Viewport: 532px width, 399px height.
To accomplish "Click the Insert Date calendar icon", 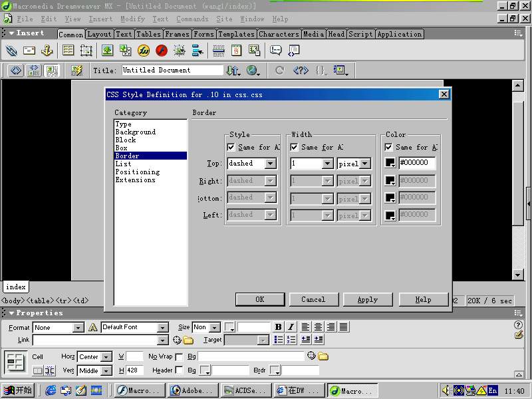I will [x=236, y=51].
